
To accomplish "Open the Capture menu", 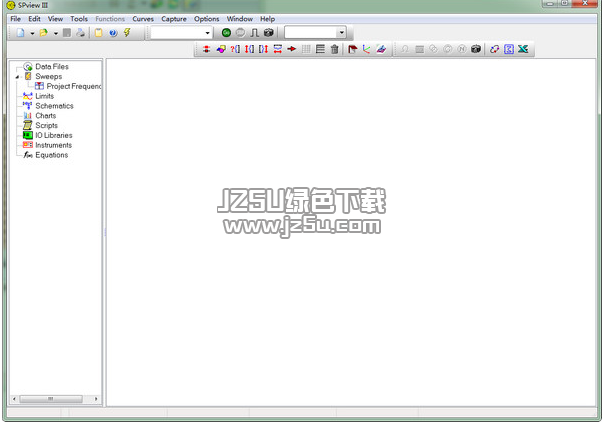I will pos(174,19).
